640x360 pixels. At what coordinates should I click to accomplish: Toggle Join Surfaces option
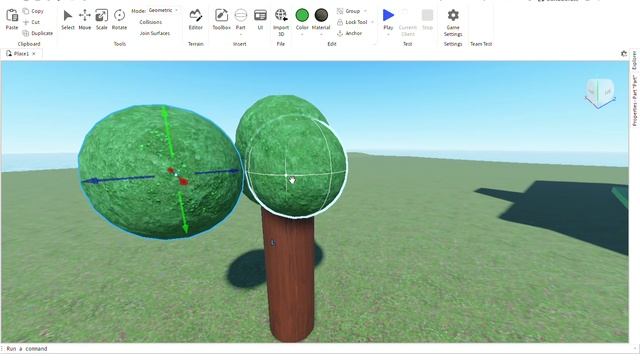coord(155,33)
